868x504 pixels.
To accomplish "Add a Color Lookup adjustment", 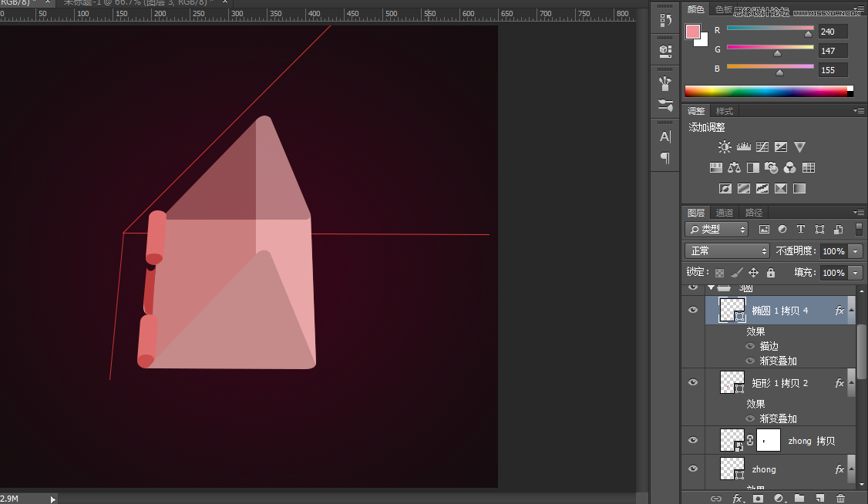I will [x=809, y=167].
